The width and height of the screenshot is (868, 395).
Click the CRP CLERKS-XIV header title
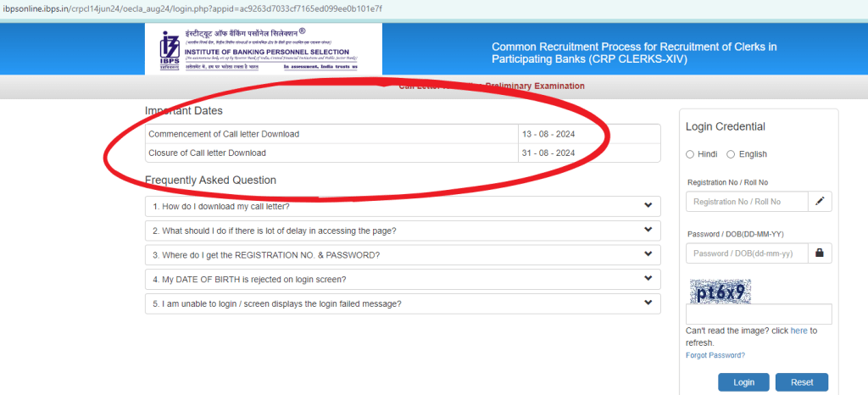coord(634,53)
